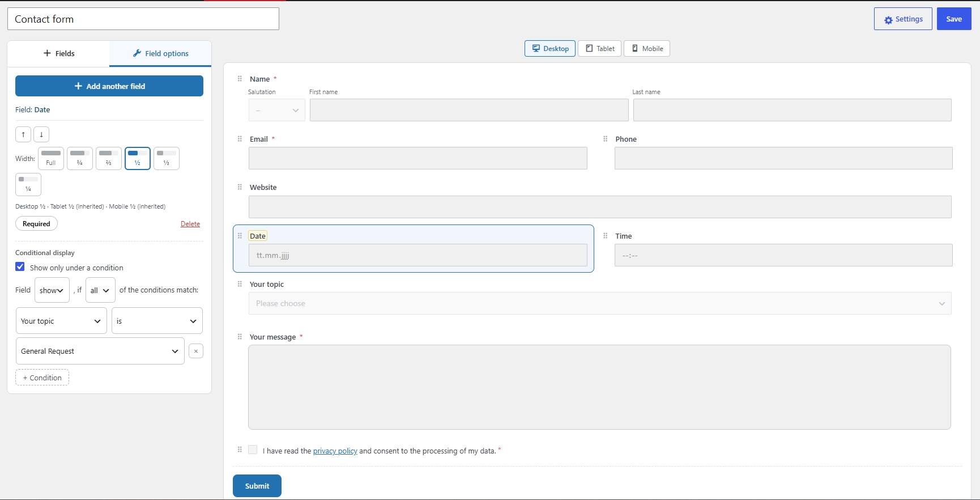The image size is (980, 500).
Task: Set field width to ¼
Action: [28, 185]
